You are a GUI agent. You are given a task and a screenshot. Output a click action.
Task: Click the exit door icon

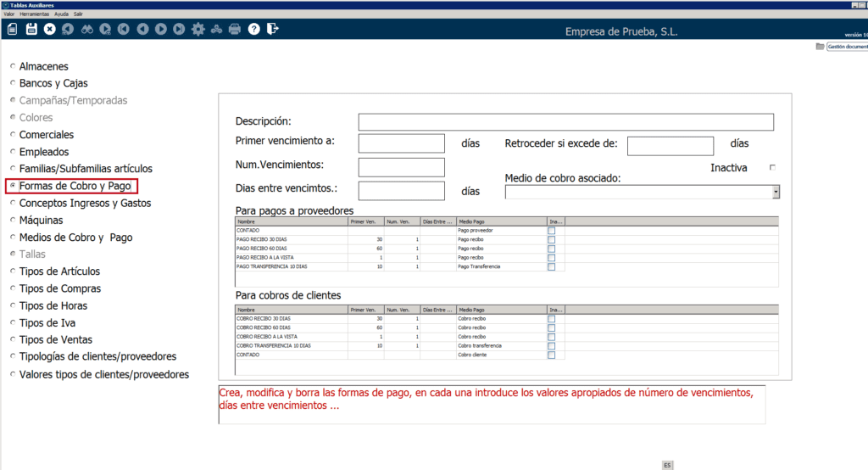click(272, 30)
